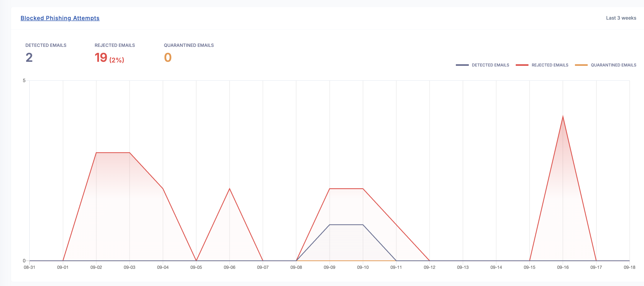Click the blue Detected Emails legend swatch
This screenshot has width=644, height=286.
(462, 65)
